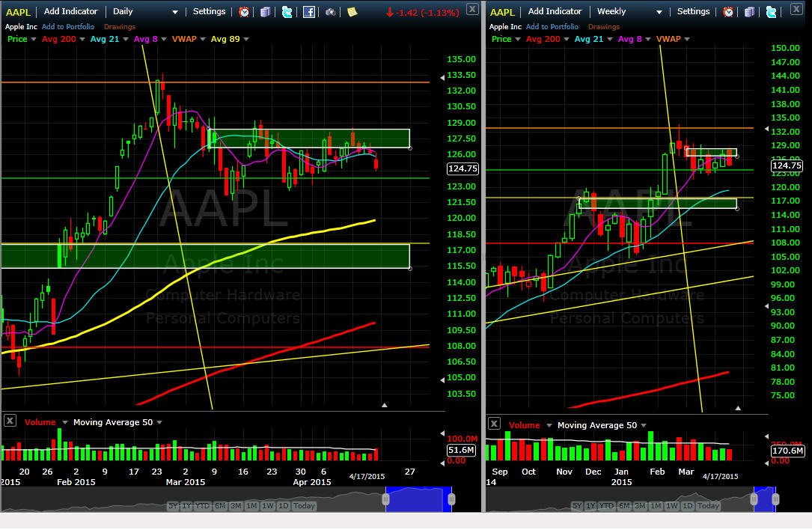Screen dimensions: 812x530
Task: Remove Volume pane in Daily chart
Action: click(10, 421)
